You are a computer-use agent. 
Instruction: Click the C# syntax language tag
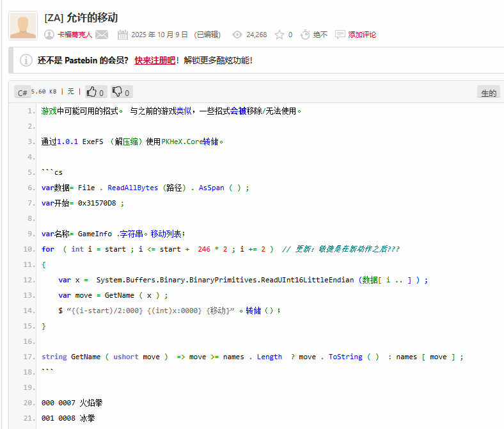(x=22, y=92)
